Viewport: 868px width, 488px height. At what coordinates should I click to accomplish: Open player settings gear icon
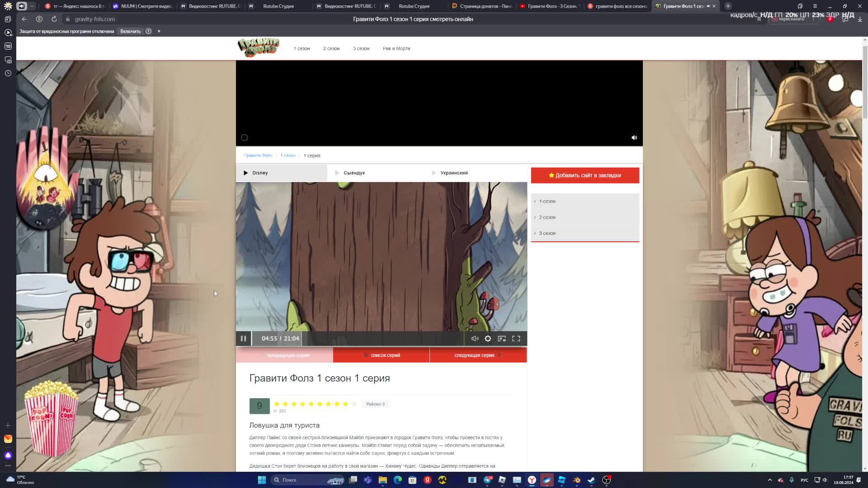(x=488, y=338)
